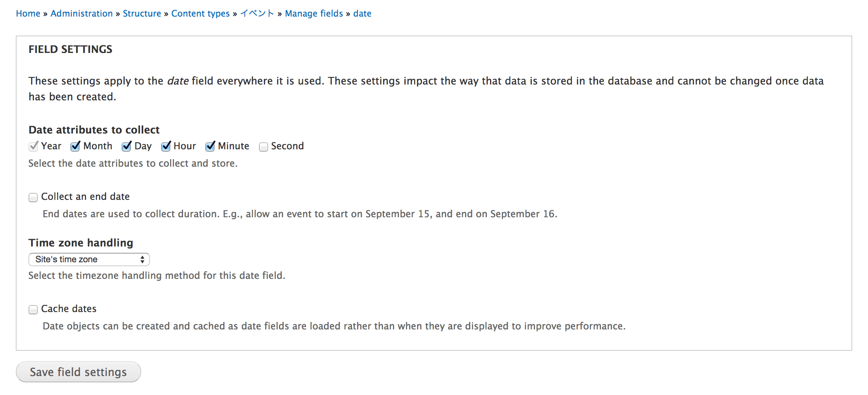Enable the Cache dates option
Screen dimensions: 868x395
click(x=33, y=309)
